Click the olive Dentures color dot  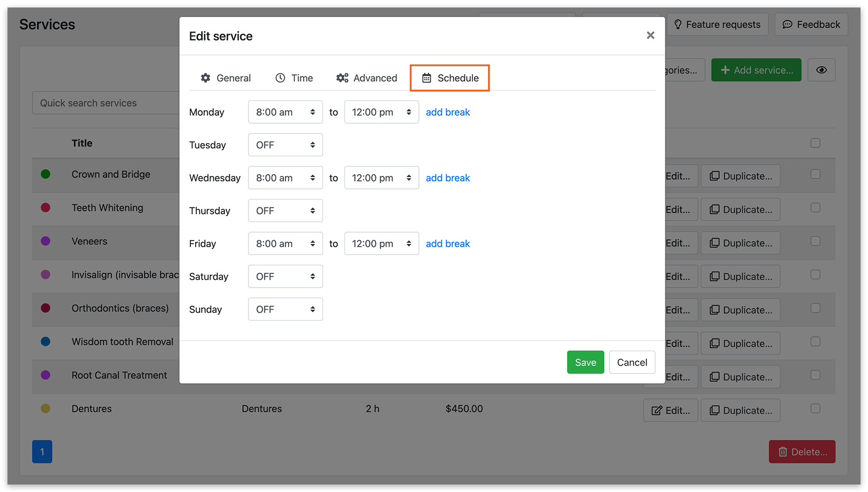click(46, 409)
